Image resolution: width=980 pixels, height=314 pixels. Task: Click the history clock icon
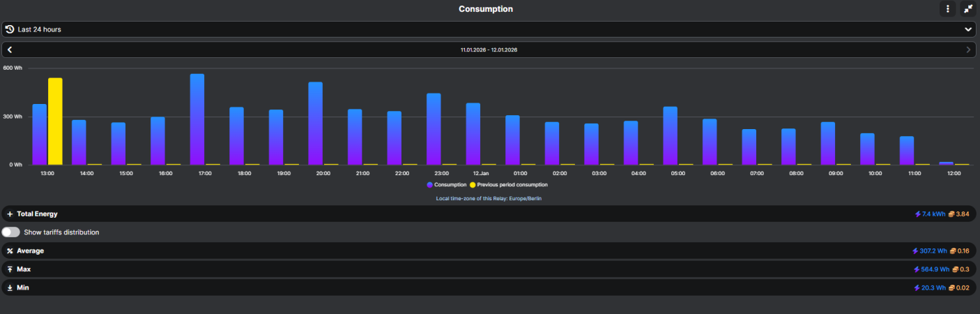[x=10, y=29]
